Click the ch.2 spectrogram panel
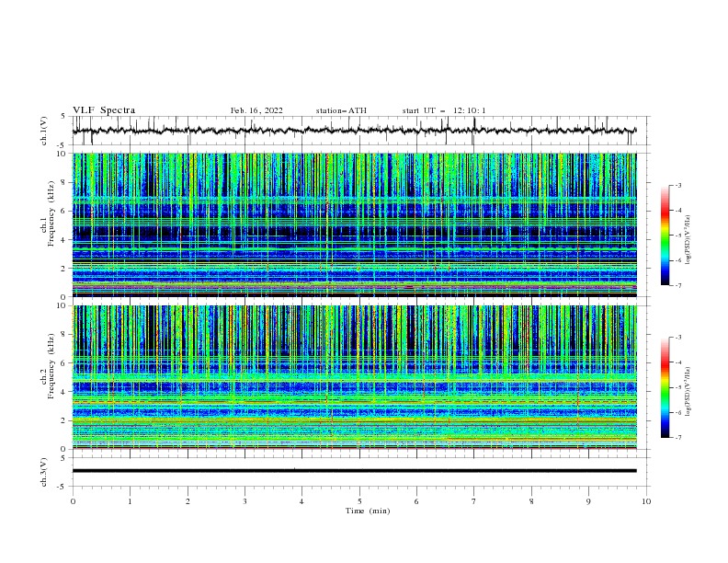This screenshot has width=728, height=563. 354,377
